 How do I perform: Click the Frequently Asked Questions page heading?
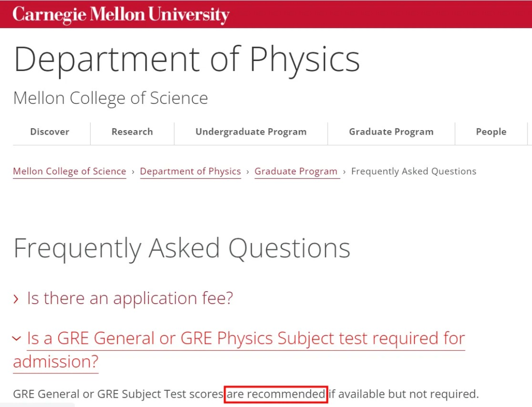pyautogui.click(x=181, y=248)
